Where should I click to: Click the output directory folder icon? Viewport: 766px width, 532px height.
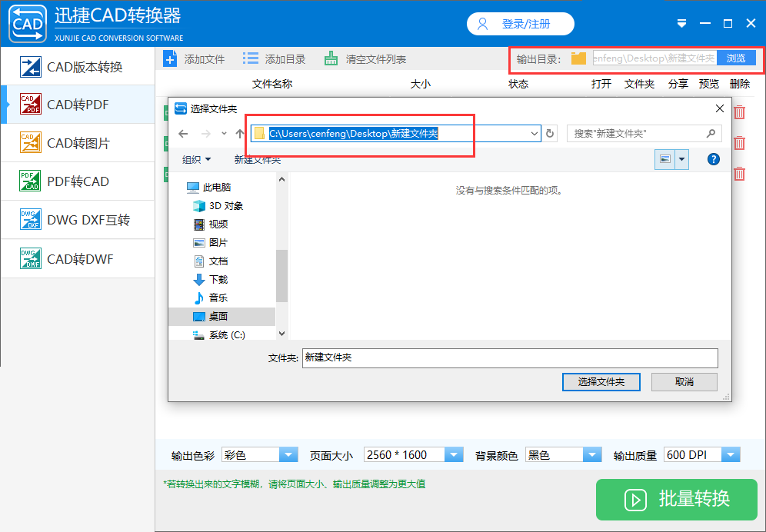click(x=578, y=58)
